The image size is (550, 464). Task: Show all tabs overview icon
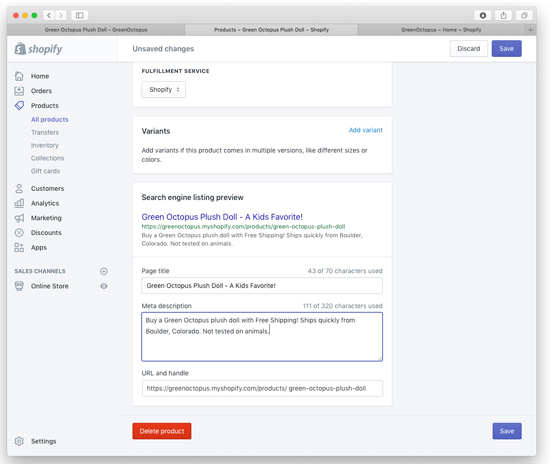tap(524, 15)
